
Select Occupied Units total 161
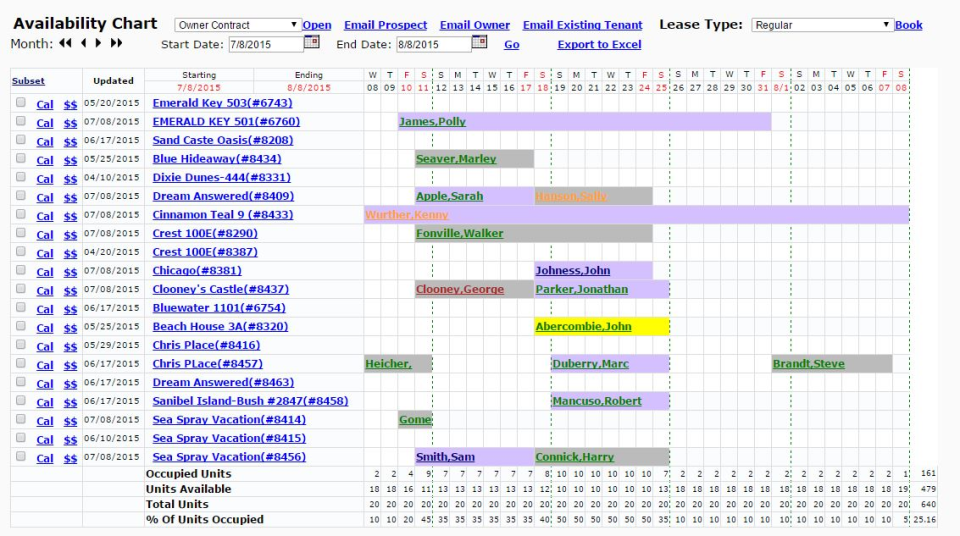929,474
